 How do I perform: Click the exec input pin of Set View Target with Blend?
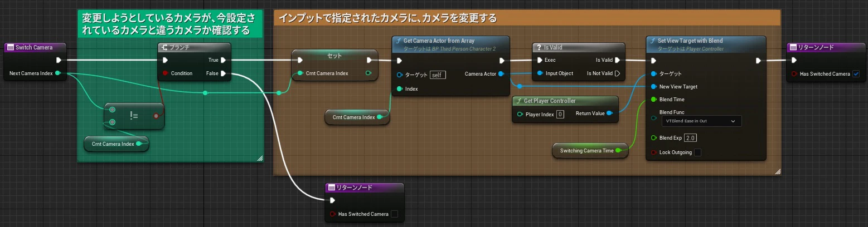tap(654, 60)
